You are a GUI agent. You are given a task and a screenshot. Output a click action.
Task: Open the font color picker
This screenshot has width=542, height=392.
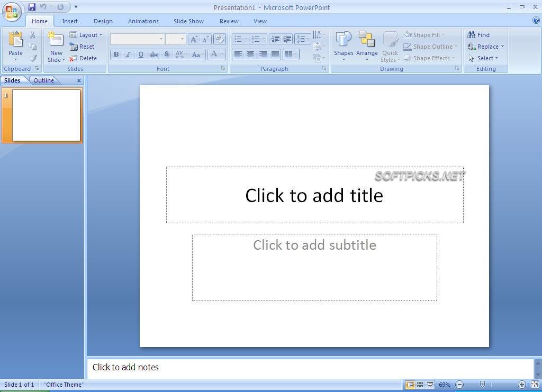point(218,54)
